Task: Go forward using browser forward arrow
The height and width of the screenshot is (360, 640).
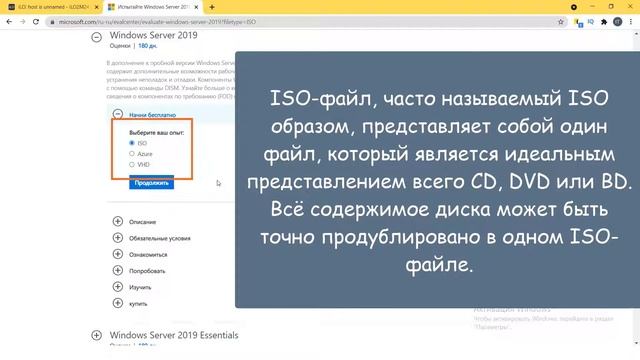Action: [x=22, y=22]
